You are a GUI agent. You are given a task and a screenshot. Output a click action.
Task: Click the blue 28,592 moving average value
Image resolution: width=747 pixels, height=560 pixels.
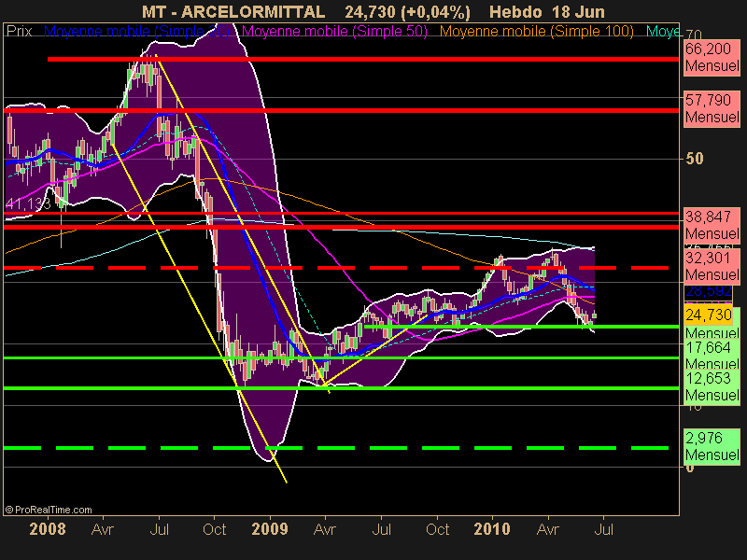click(x=708, y=291)
